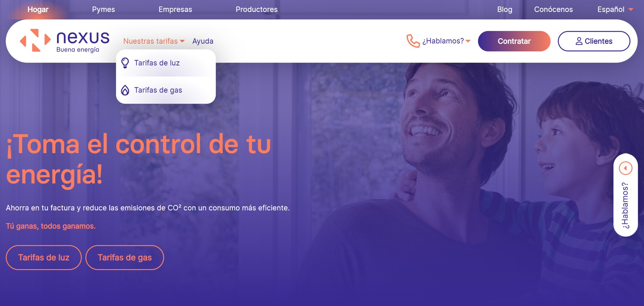This screenshot has width=644, height=306.
Task: Open the vertical ¿Hablamos? side tab
Action: (x=626, y=195)
